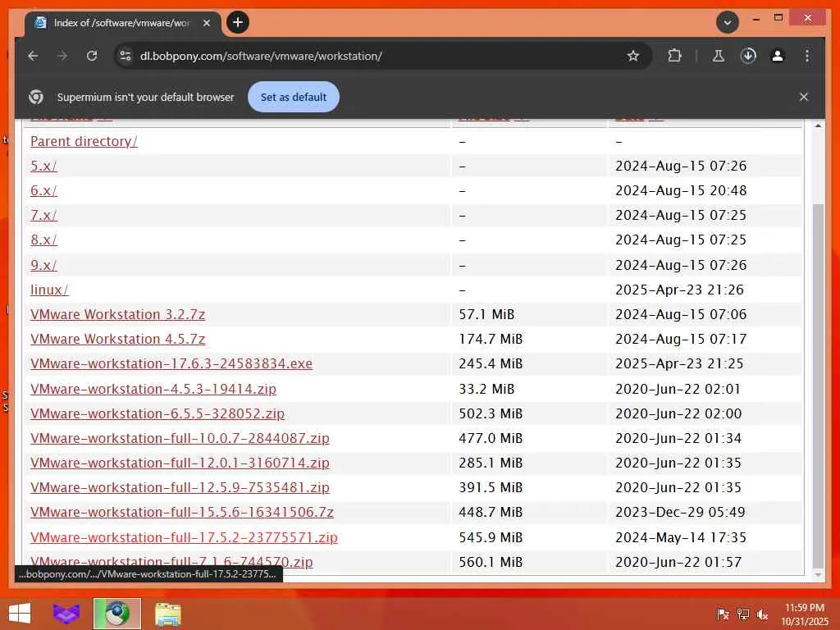Download VMware-workstation-full-12.5.9-7535481.zip
Viewport: 840px width, 630px height.
pyautogui.click(x=180, y=487)
